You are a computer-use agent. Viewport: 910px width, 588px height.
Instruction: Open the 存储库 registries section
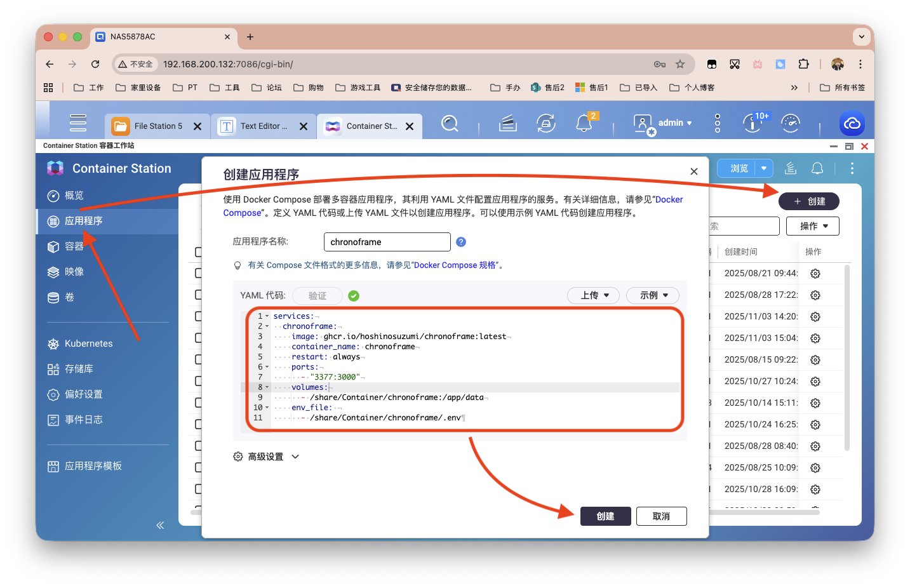coord(81,368)
